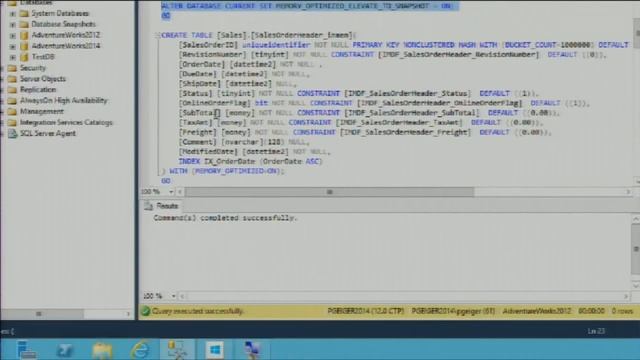The width and height of the screenshot is (640, 360).
Task: Select Database Snapshots in Object Explorer
Action: (x=63, y=24)
